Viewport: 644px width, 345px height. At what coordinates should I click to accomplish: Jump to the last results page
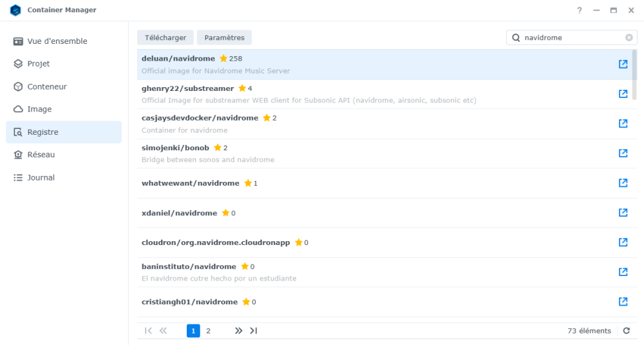253,331
